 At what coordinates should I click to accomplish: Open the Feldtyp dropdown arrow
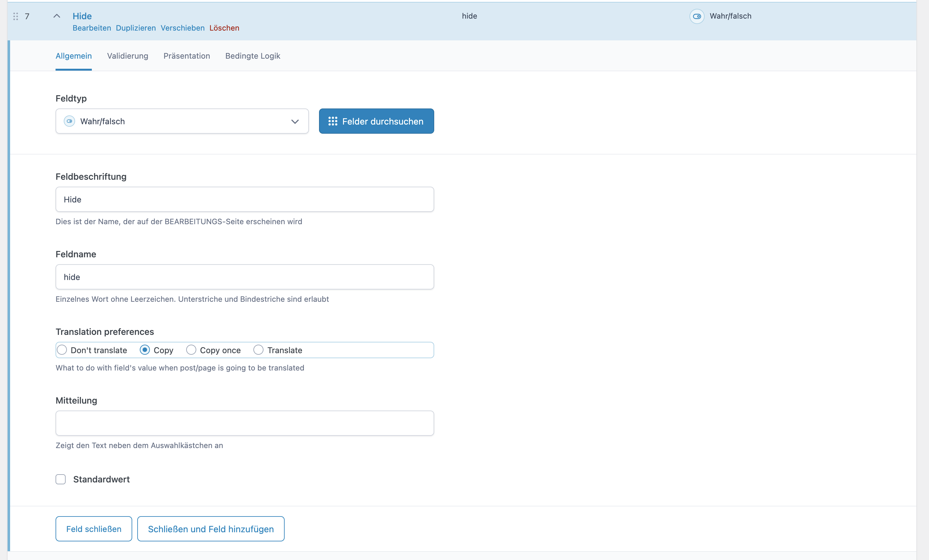coord(295,121)
